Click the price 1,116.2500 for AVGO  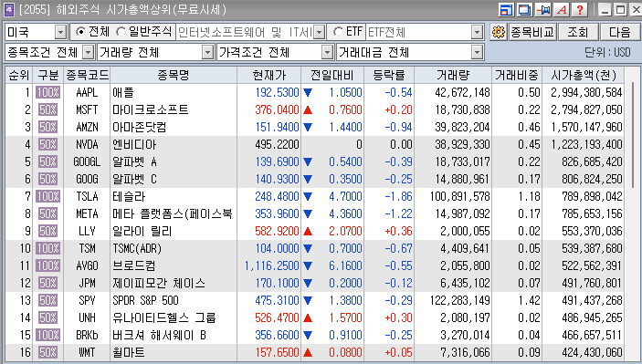(272, 265)
